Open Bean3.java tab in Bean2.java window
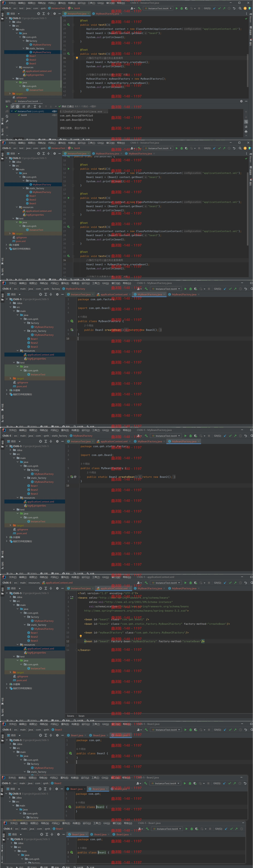The width and height of the screenshot is (253, 868). [120, 789]
